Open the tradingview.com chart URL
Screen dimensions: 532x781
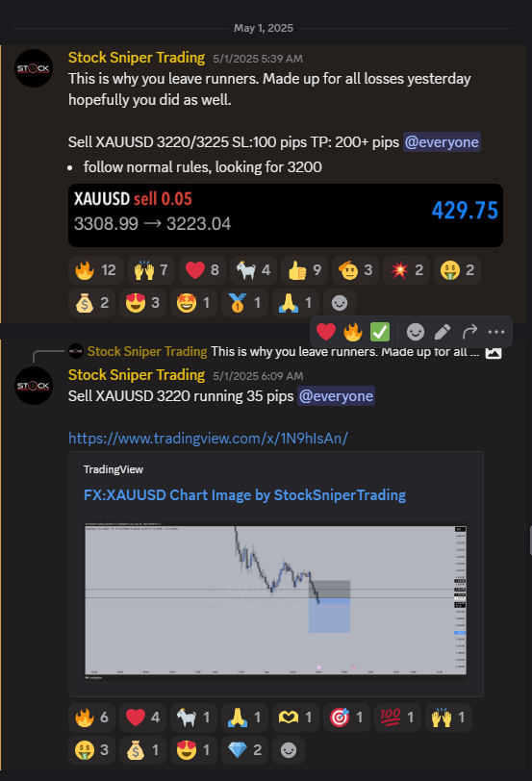(208, 439)
